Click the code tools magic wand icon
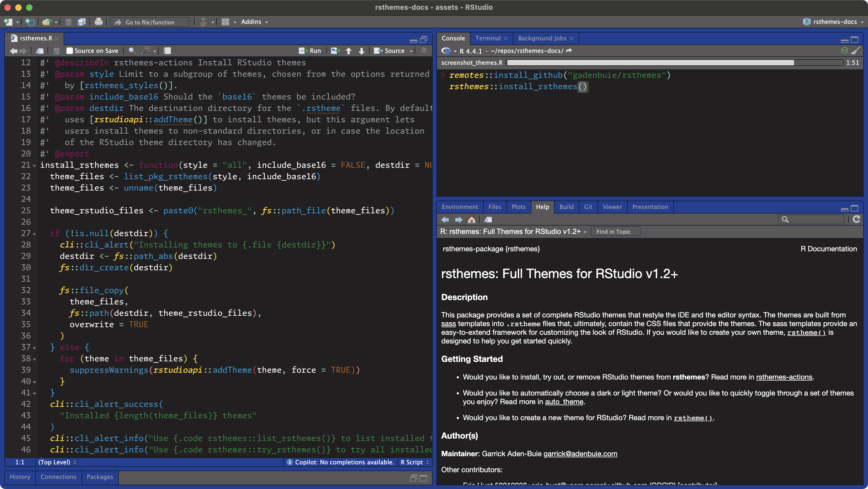 tap(146, 50)
